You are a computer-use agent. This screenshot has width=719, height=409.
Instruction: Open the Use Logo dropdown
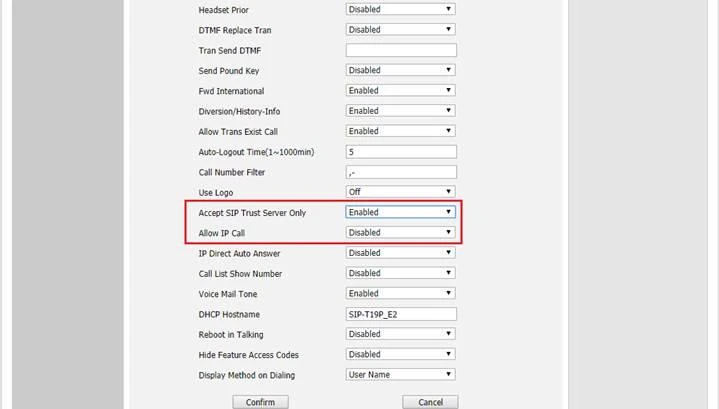click(x=400, y=192)
